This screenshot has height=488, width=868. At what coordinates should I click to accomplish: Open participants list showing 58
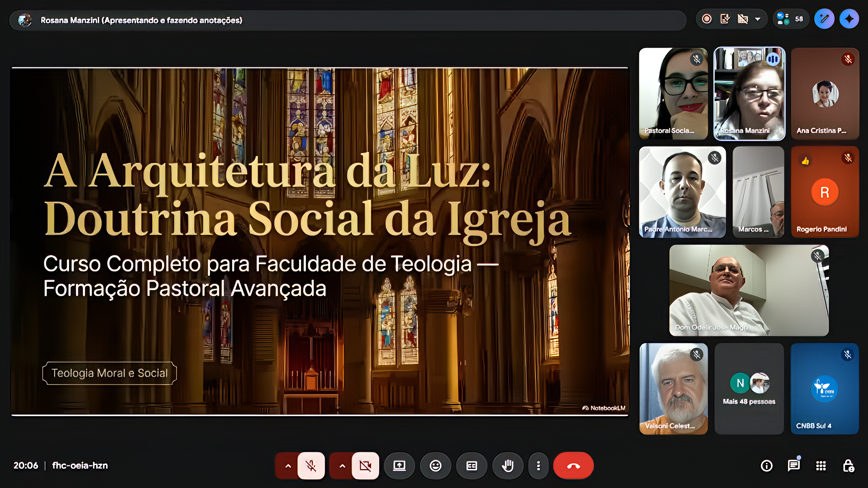pos(790,19)
